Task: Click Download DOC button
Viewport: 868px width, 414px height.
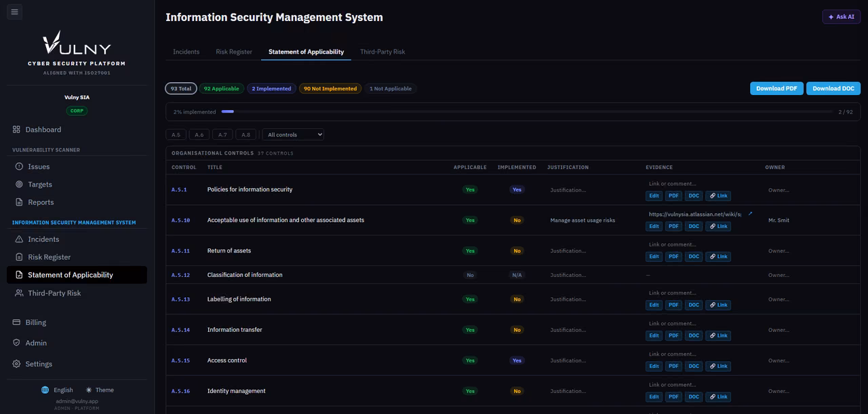Action: click(833, 88)
